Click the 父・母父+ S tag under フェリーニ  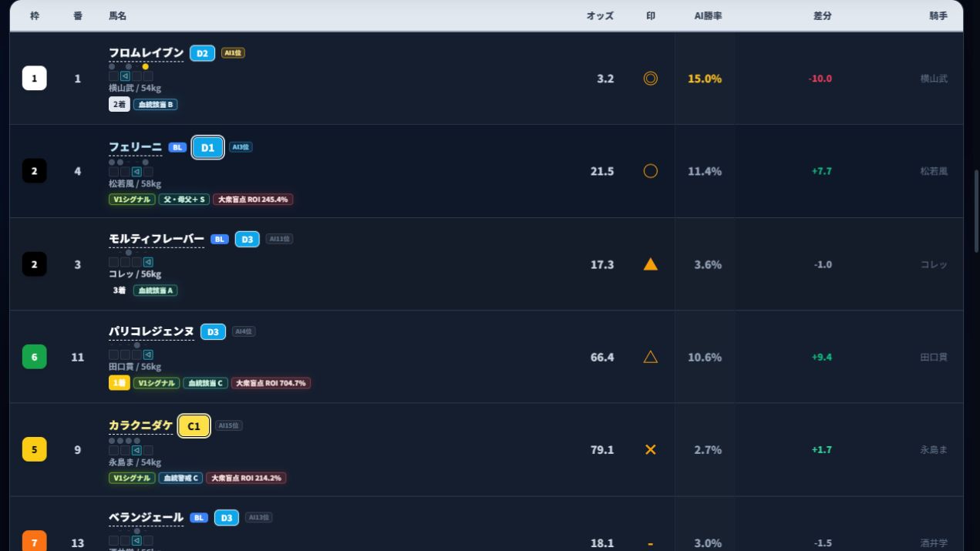[x=184, y=200]
